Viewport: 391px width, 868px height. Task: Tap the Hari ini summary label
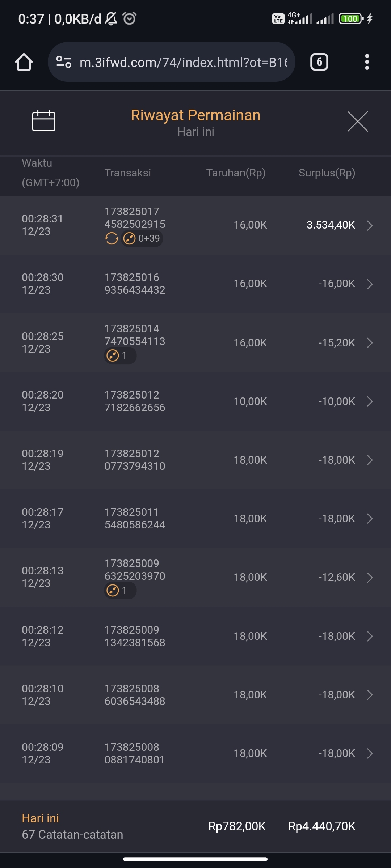click(x=40, y=818)
